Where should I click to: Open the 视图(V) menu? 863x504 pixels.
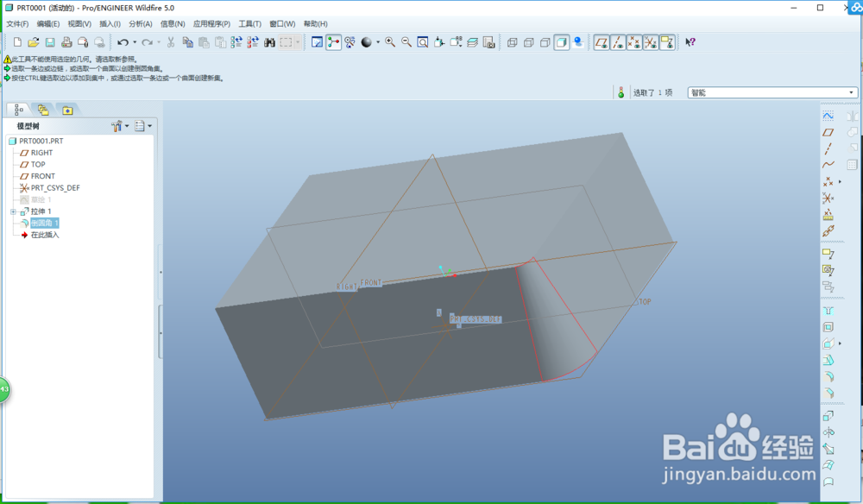tap(79, 23)
